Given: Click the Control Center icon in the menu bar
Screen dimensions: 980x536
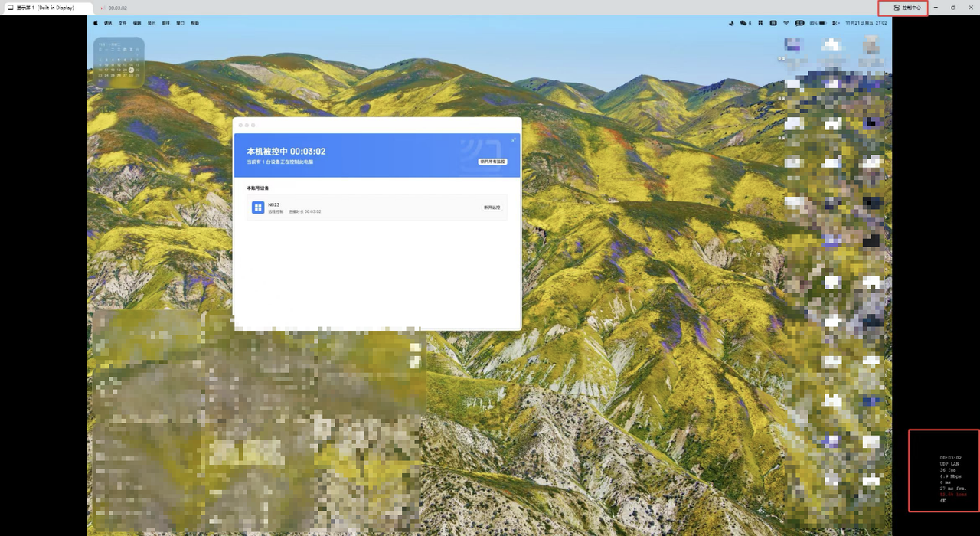Looking at the screenshot, I should pos(835,23).
